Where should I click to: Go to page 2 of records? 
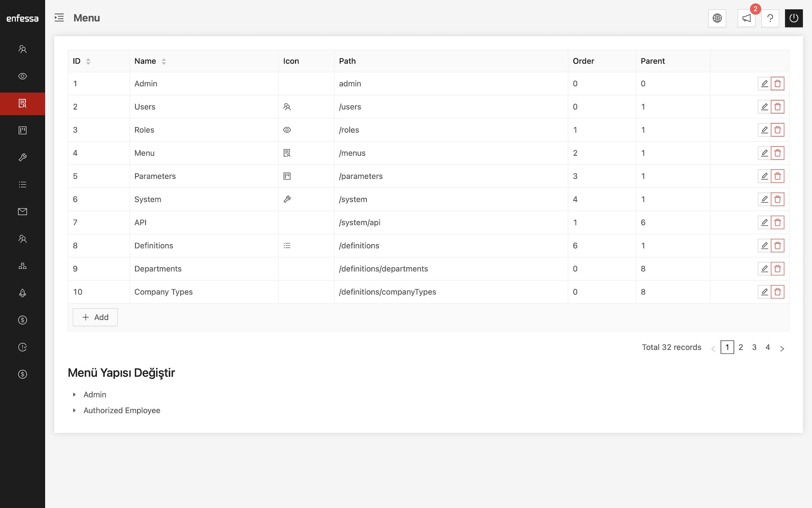[x=741, y=347]
